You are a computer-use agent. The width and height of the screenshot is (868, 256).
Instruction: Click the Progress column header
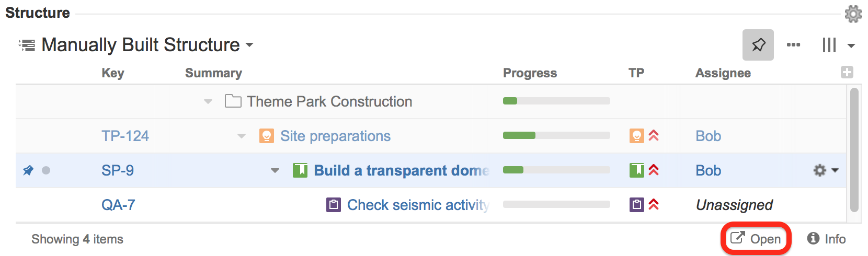pos(530,73)
